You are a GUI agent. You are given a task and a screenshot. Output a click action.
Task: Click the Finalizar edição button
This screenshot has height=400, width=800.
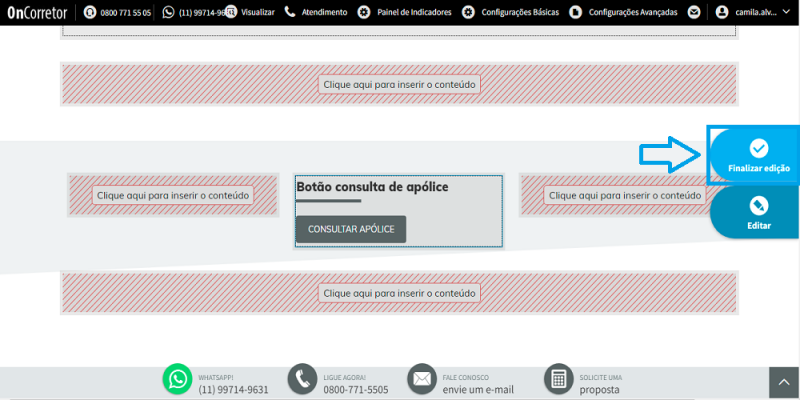[755, 156]
